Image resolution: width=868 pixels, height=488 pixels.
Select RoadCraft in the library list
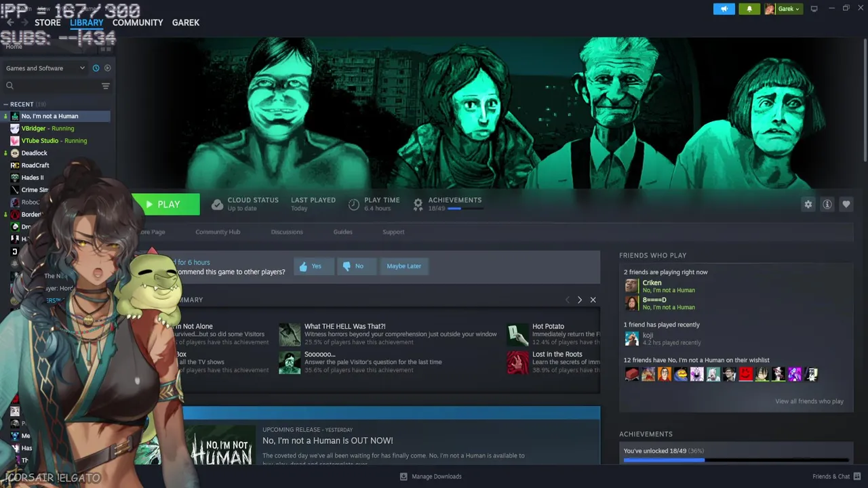[x=35, y=165]
